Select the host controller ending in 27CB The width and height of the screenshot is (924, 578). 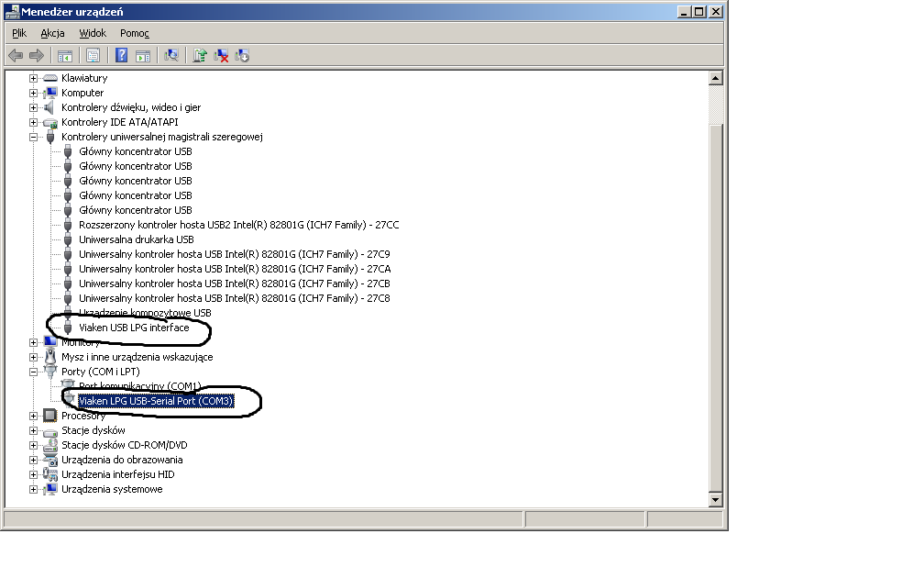235,283
